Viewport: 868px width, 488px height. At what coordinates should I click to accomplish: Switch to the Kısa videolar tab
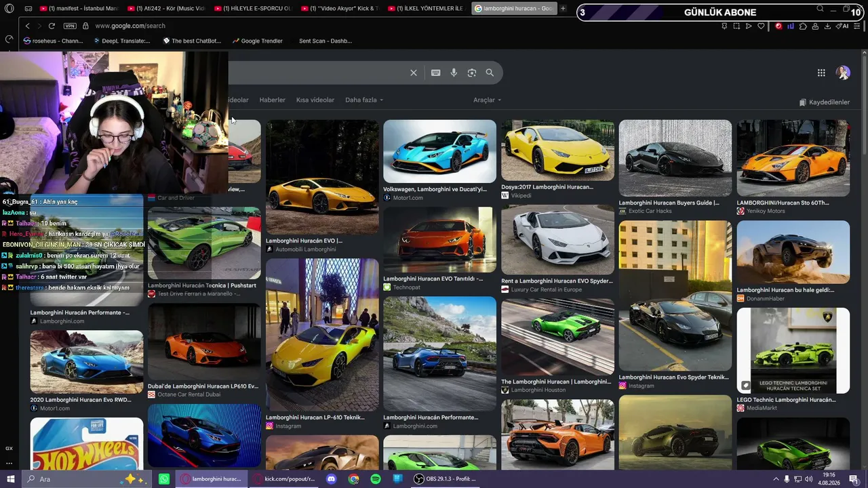coord(315,100)
